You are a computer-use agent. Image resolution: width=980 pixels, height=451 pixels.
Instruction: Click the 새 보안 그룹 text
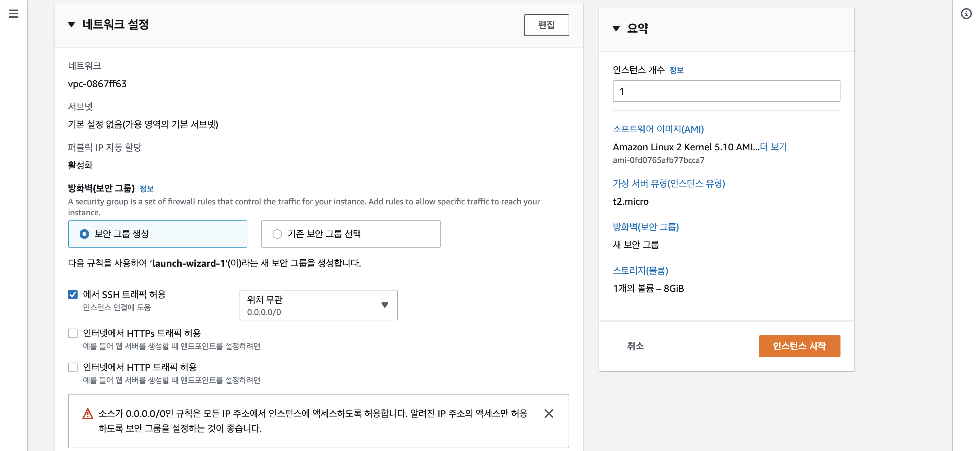pos(636,245)
